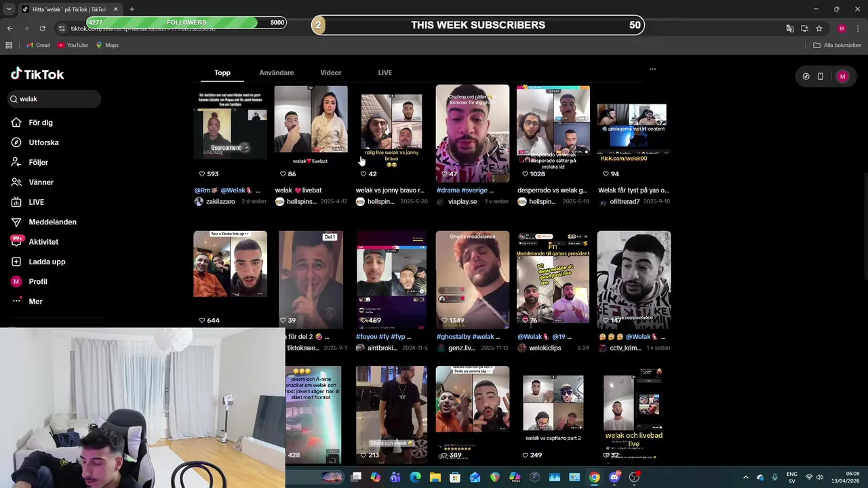Open welokiclips user link
Viewport: 868px width, 488px height.
[545, 348]
